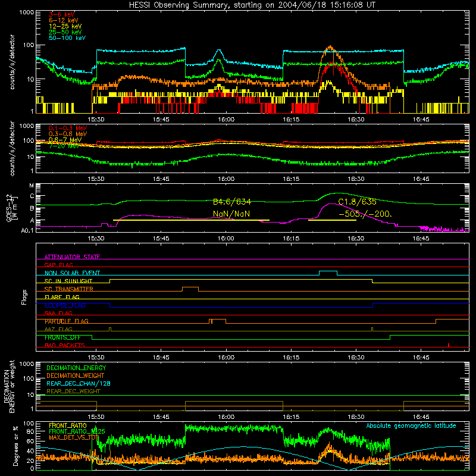This screenshot has height=476, width=476.
Task: Click the REAR_DEC_CHAN/128 legend label
Action: [79, 383]
